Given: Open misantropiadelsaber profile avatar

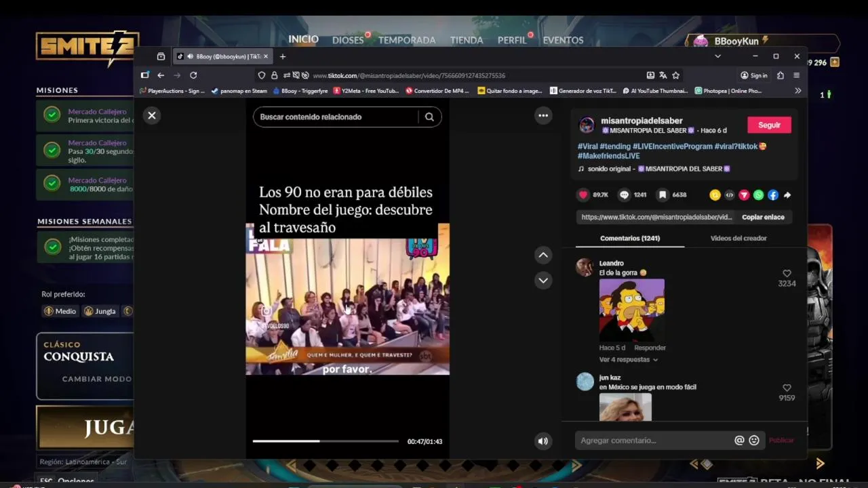Looking at the screenshot, I should (587, 125).
